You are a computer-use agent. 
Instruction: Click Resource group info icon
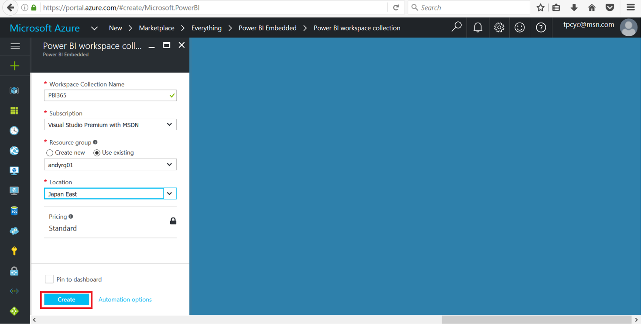coord(96,142)
